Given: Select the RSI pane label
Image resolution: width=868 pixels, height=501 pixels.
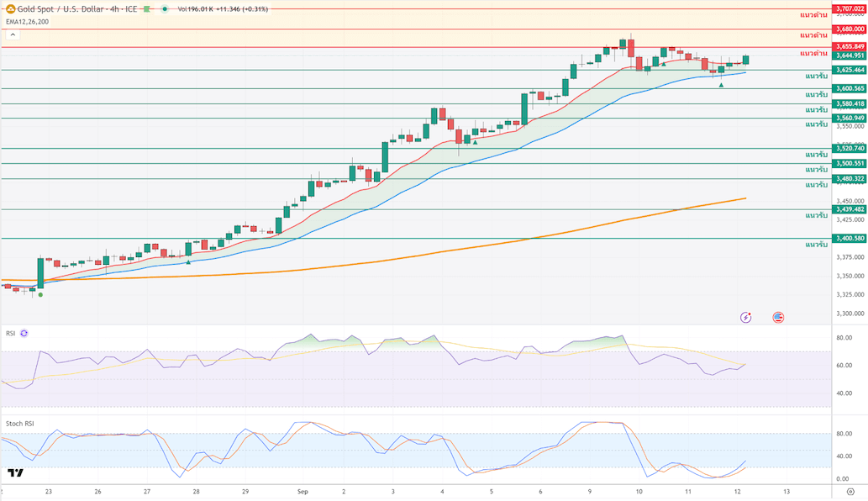Looking at the screenshot, I should pyautogui.click(x=11, y=333).
